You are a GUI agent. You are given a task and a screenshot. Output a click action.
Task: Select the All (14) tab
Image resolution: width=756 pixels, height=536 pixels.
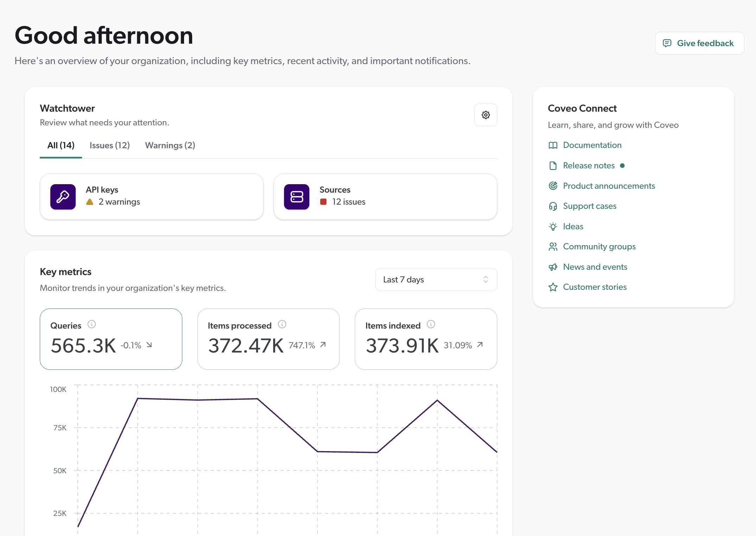pyautogui.click(x=61, y=145)
